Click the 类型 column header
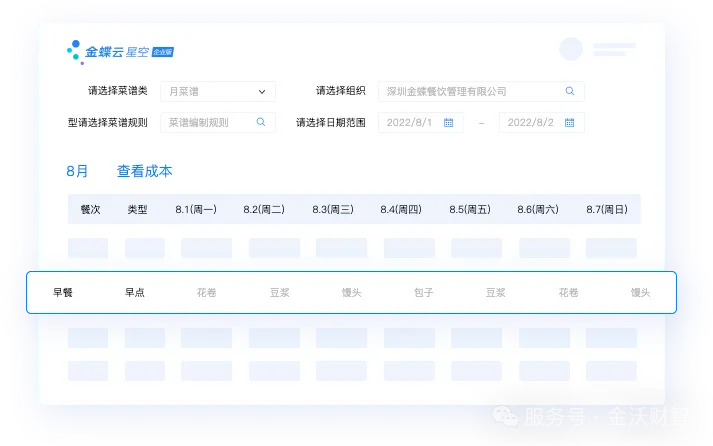The image size is (713, 446). (x=137, y=210)
